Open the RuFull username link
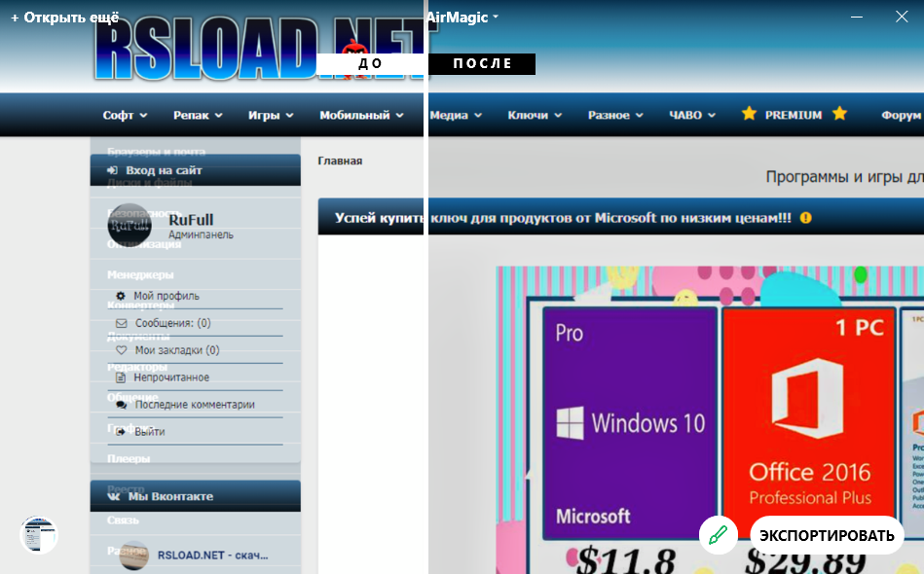This screenshot has height=574, width=924. [191, 220]
